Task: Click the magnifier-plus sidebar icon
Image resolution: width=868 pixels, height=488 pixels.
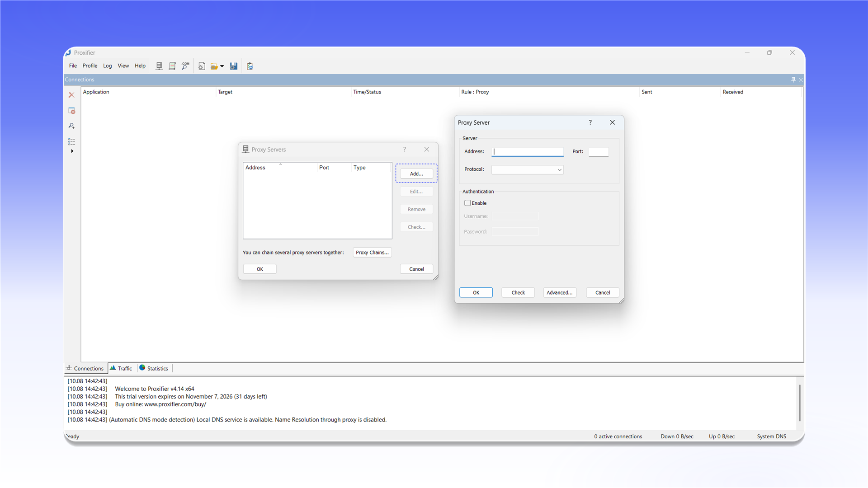Action: [x=71, y=126]
